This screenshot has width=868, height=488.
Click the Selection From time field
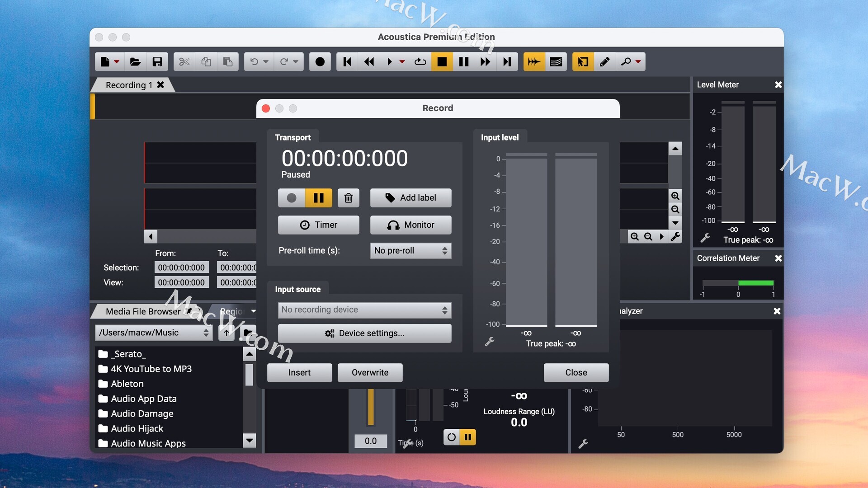point(181,267)
